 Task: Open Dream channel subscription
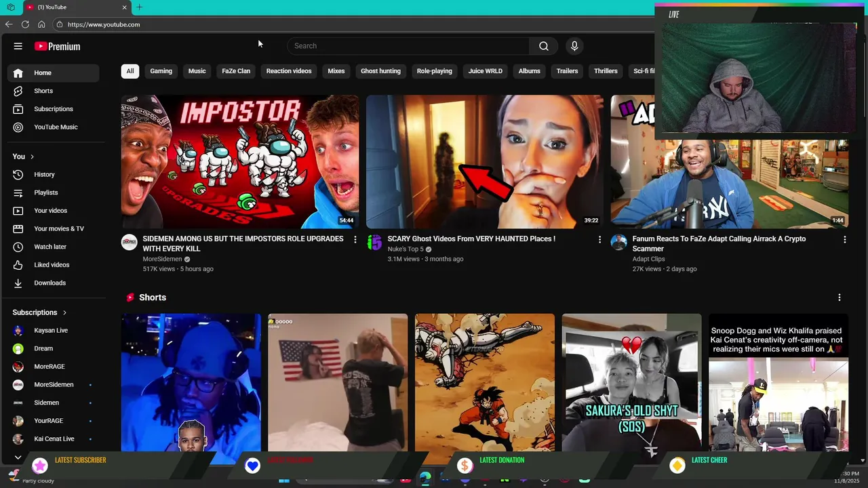[x=54, y=348]
